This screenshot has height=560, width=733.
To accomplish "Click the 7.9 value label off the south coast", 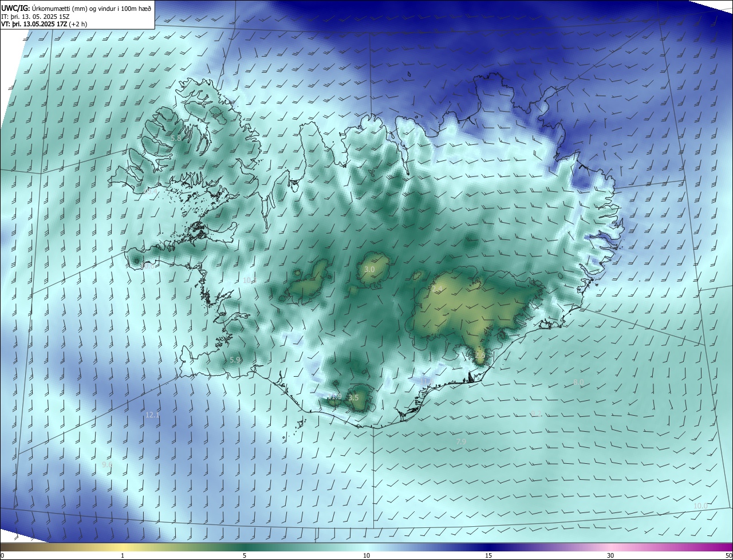I will 461,441.
